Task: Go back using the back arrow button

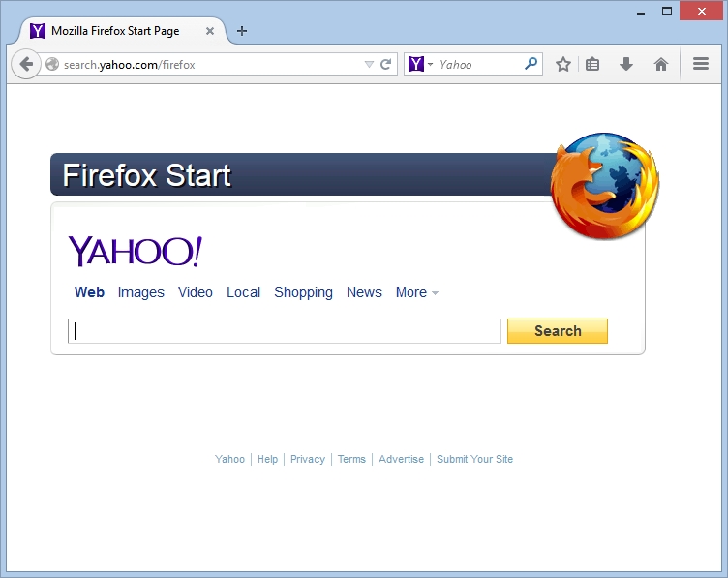Action: [26, 64]
